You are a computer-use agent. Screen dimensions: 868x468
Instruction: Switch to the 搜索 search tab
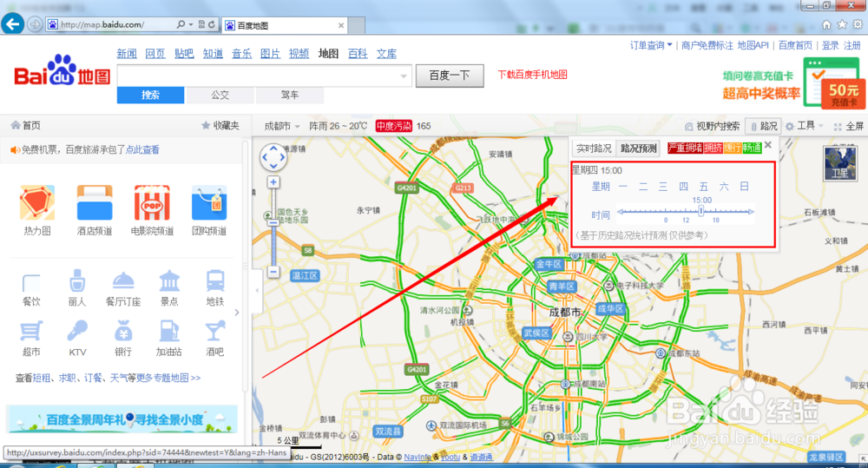pos(150,96)
